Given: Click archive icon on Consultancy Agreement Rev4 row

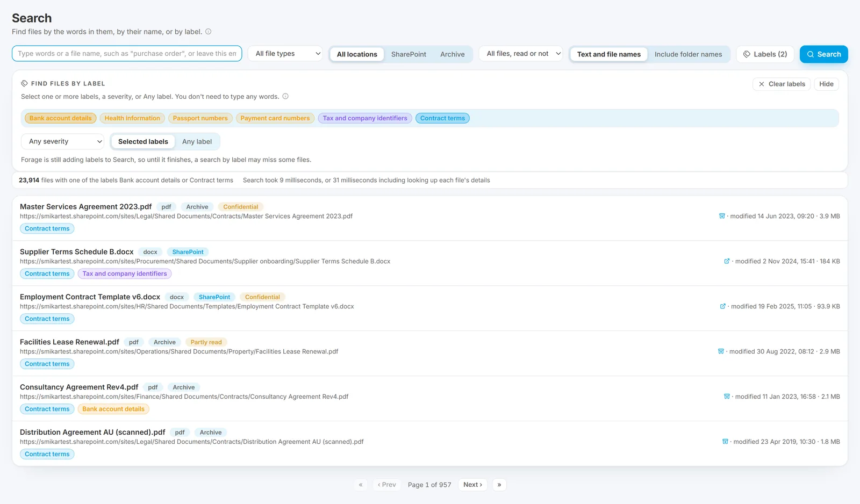Looking at the screenshot, I should 727,397.
